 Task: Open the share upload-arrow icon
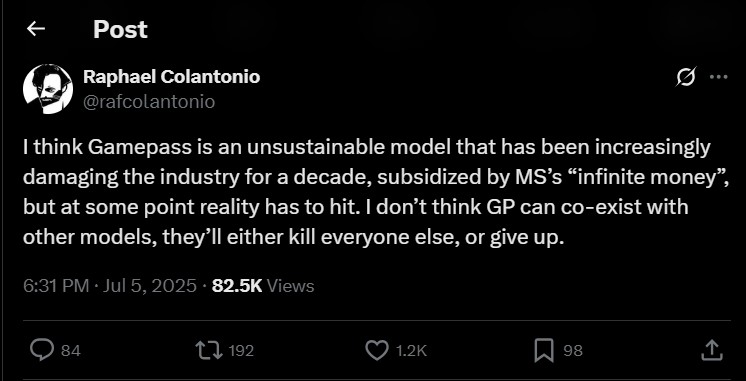pyautogui.click(x=713, y=350)
